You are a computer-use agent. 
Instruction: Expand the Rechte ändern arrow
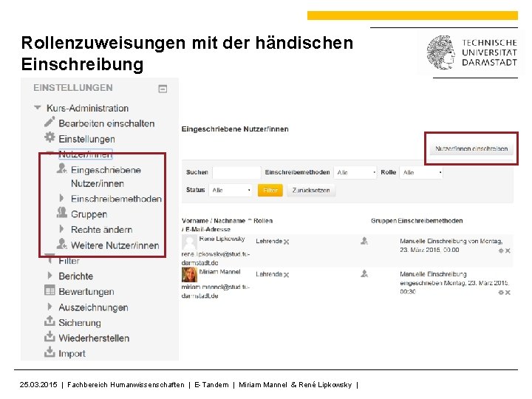point(61,228)
